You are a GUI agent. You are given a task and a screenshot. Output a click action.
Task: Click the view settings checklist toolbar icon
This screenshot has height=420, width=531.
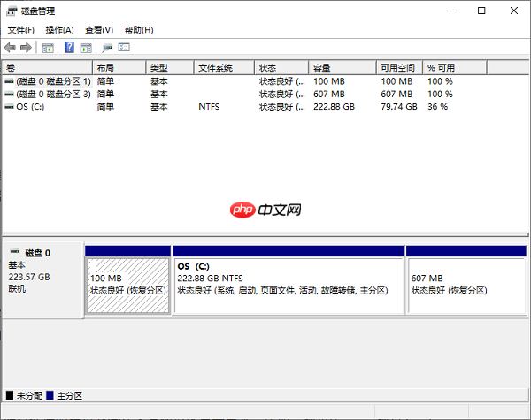click(124, 47)
